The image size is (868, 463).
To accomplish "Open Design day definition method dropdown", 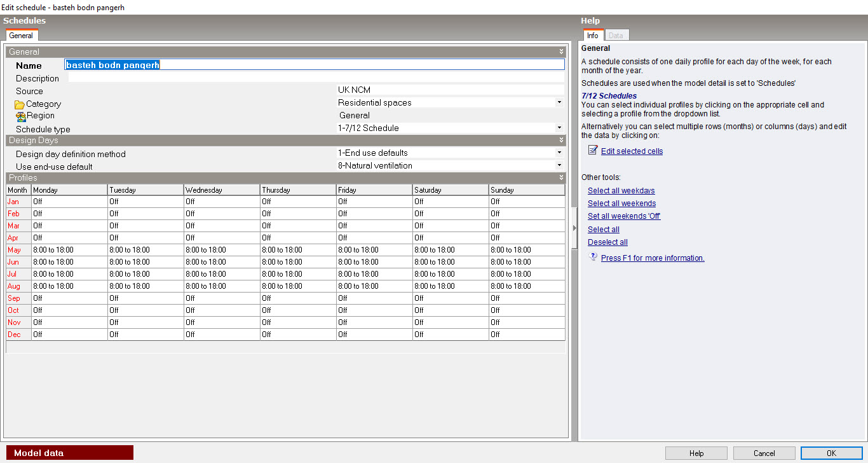I will coord(559,153).
